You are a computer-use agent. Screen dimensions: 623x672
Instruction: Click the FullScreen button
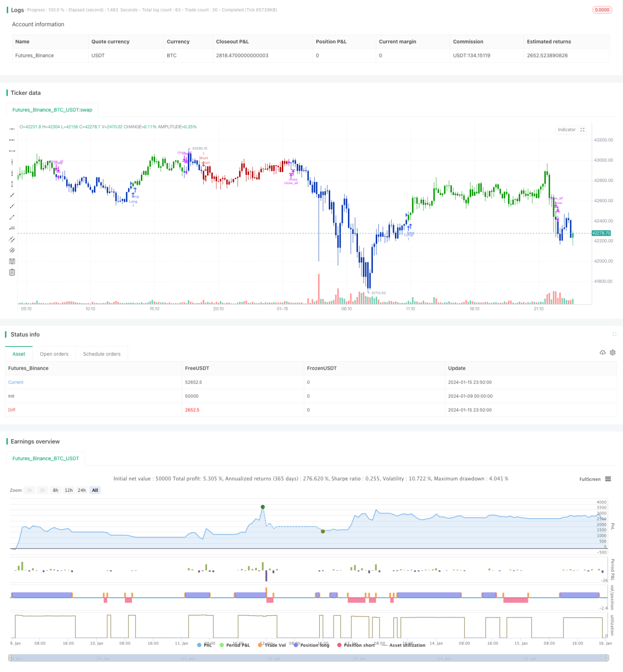[590, 479]
